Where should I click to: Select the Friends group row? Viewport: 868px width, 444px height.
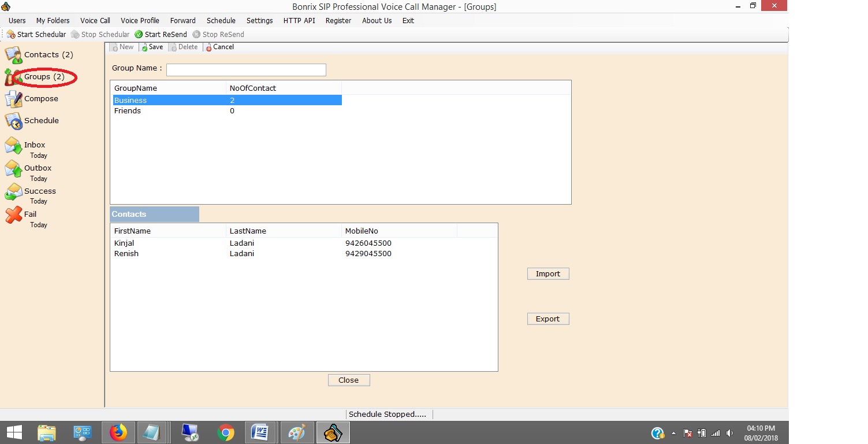[226, 111]
